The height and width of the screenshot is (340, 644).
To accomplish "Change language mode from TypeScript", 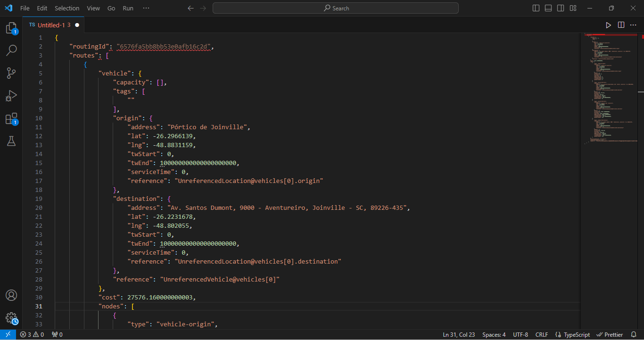I will coord(572,335).
